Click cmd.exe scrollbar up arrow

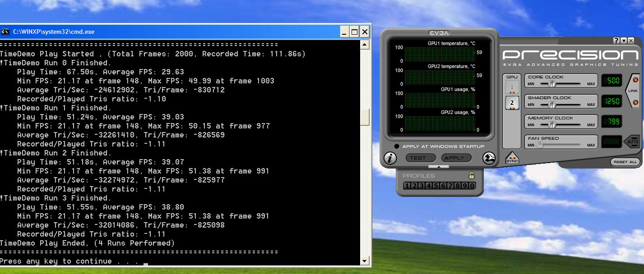(365, 44)
